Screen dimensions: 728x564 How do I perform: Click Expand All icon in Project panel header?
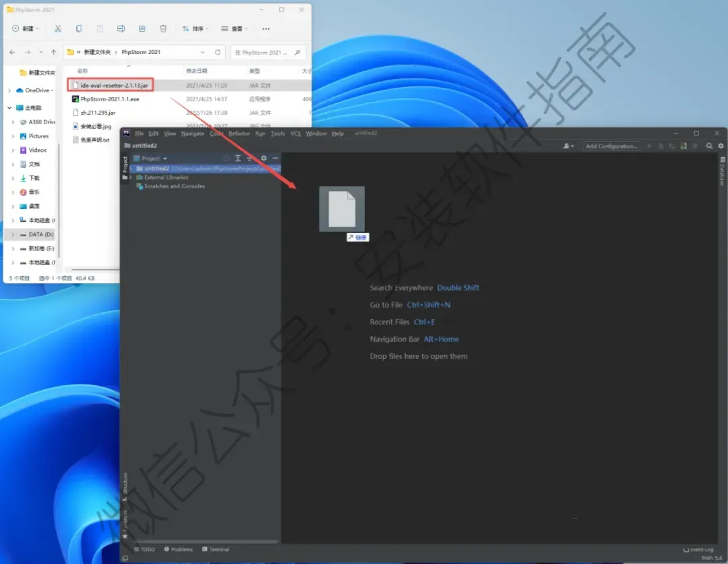point(238,159)
